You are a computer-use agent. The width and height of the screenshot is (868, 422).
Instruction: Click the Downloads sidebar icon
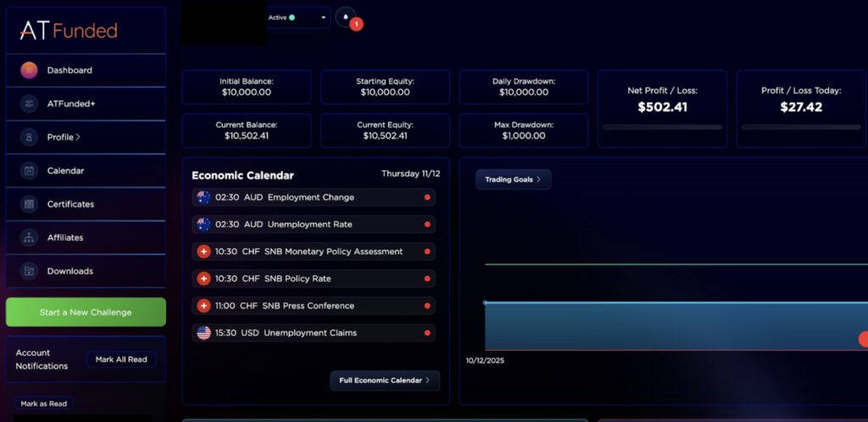(29, 271)
